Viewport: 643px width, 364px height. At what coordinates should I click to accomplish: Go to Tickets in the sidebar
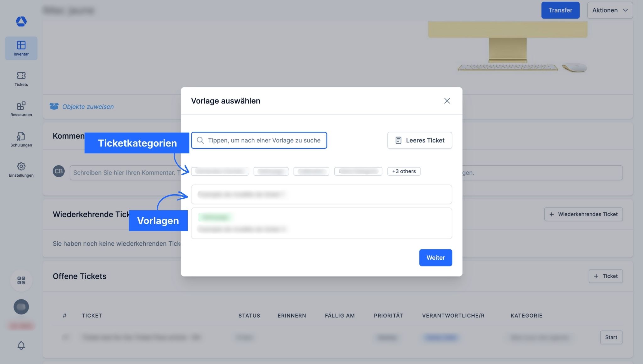click(21, 79)
